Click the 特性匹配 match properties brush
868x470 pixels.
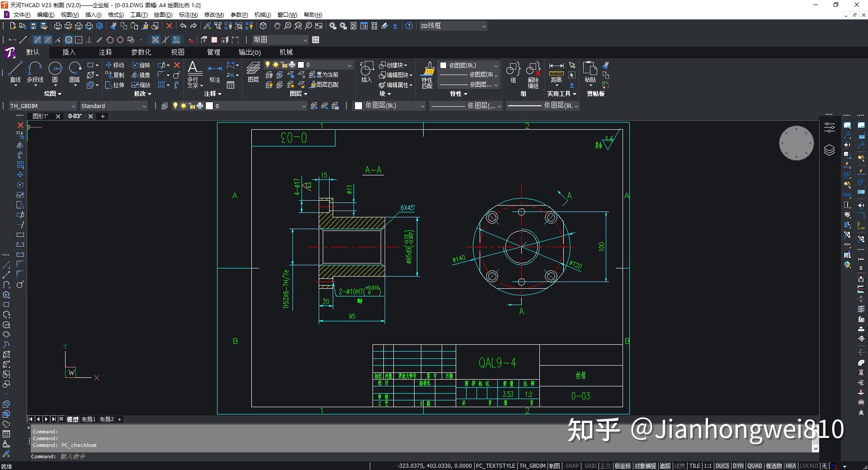click(x=427, y=72)
